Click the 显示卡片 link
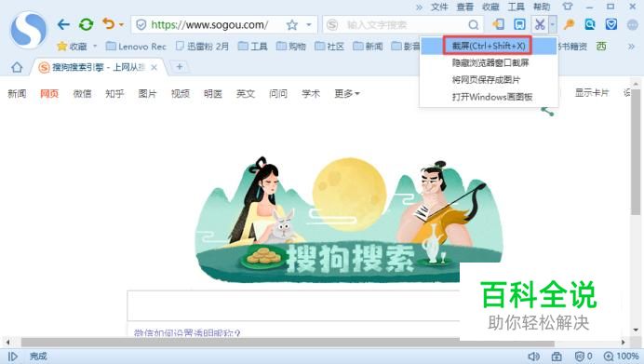This screenshot has height=364, width=644. pyautogui.click(x=592, y=93)
